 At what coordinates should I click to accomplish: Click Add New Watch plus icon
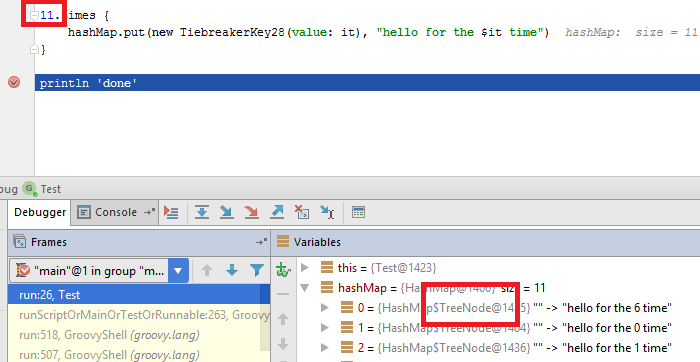(283, 270)
